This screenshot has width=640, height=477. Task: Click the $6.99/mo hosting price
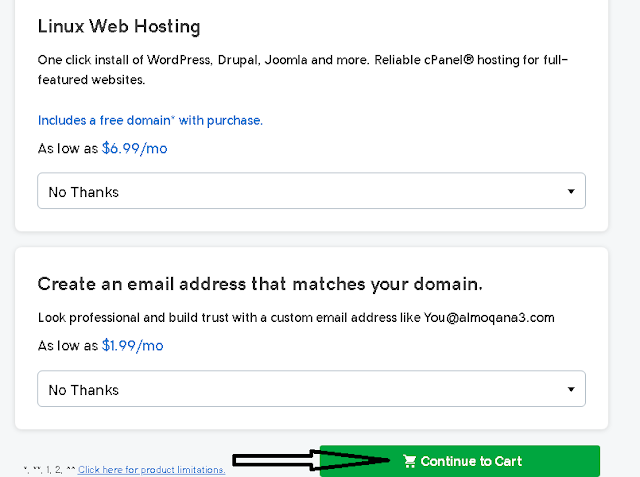[135, 148]
